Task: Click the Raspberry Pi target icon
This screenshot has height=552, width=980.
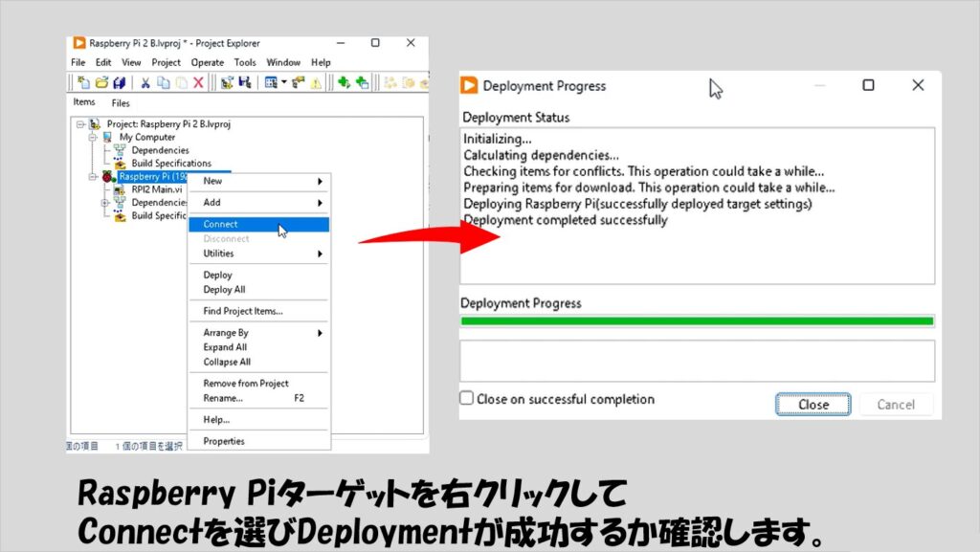Action: pos(107,177)
